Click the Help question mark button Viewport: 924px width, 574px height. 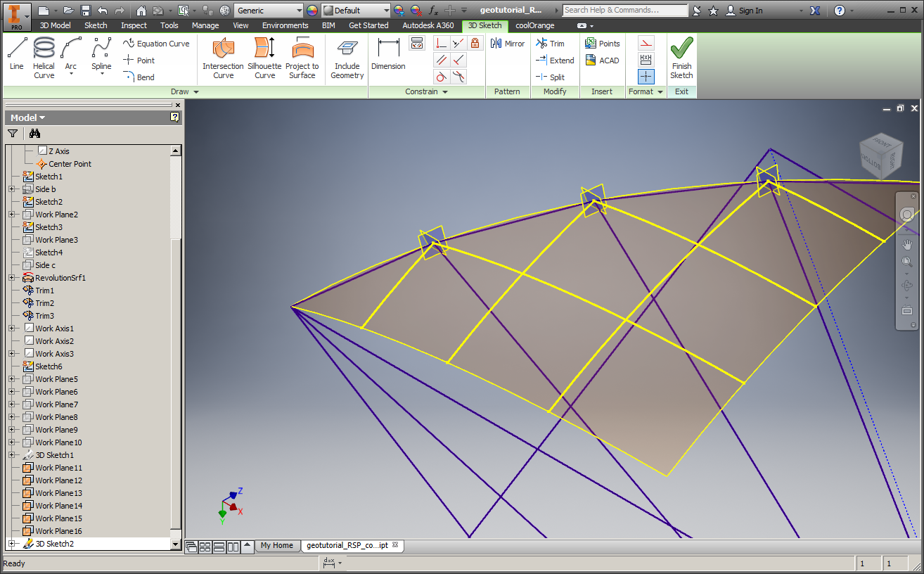pos(840,11)
